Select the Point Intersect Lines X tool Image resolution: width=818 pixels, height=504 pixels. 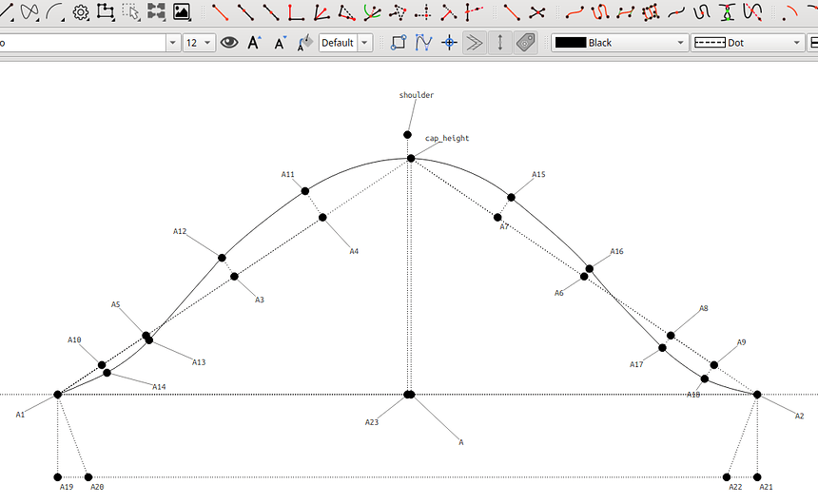pyautogui.click(x=536, y=12)
